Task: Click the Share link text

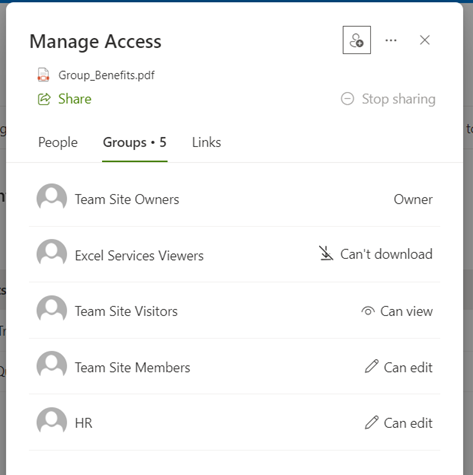Action: point(75,99)
